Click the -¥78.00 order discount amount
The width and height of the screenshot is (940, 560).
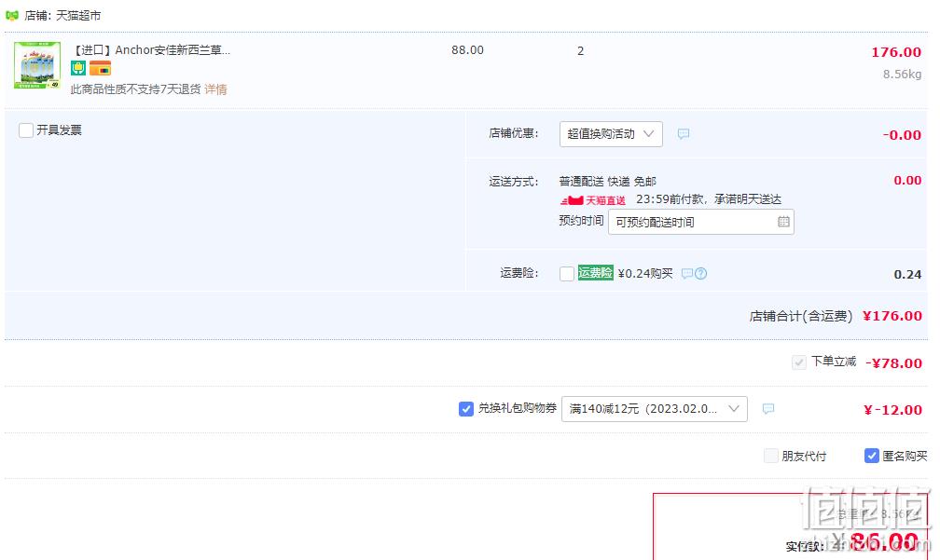[x=893, y=363]
